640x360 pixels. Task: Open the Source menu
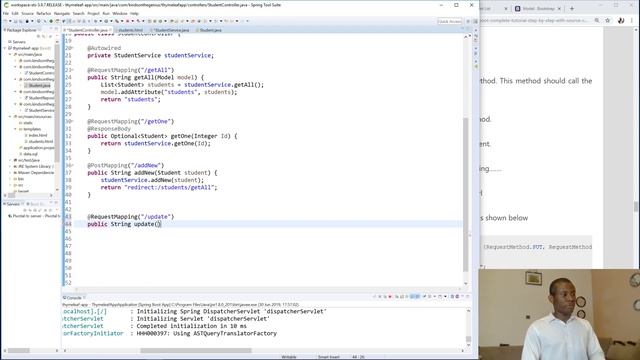[27, 13]
